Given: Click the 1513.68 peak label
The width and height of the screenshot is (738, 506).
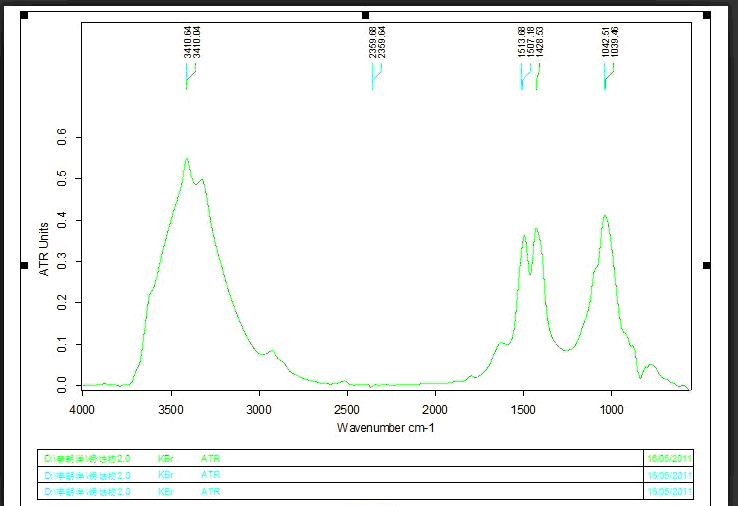Looking at the screenshot, I should point(521,42).
